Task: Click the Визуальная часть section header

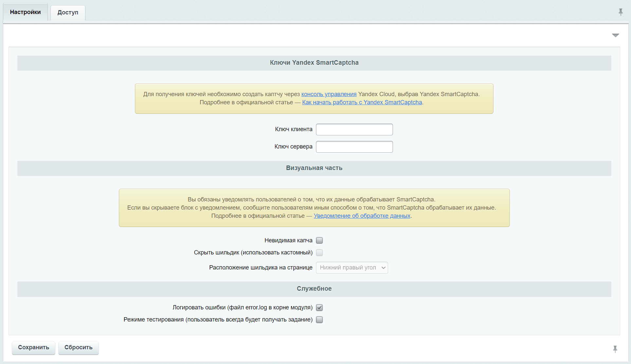Action: coord(314,168)
